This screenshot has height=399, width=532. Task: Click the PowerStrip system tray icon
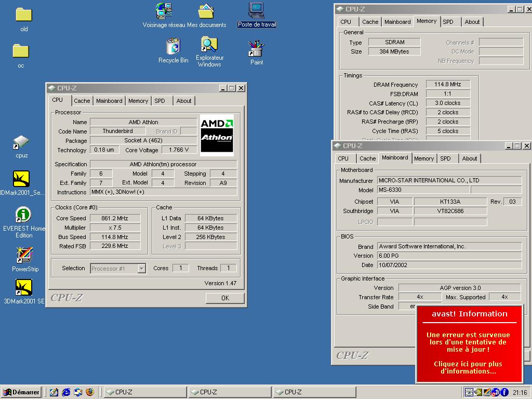486,392
